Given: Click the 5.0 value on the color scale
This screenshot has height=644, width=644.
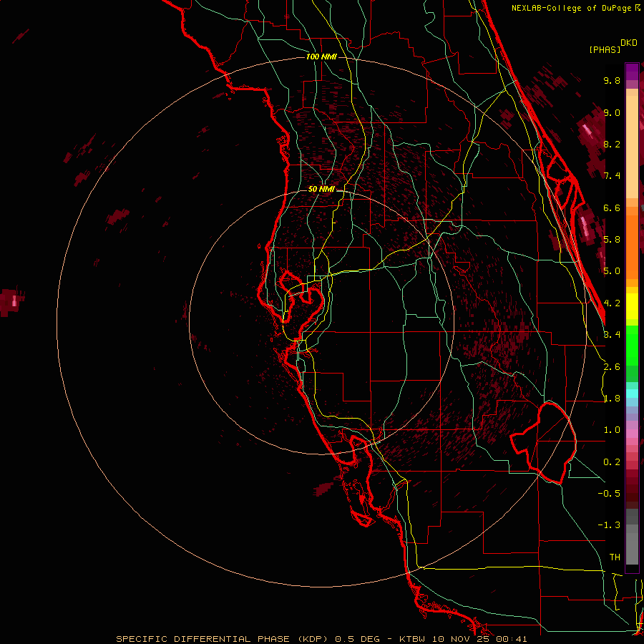Looking at the screenshot, I should click(612, 271).
